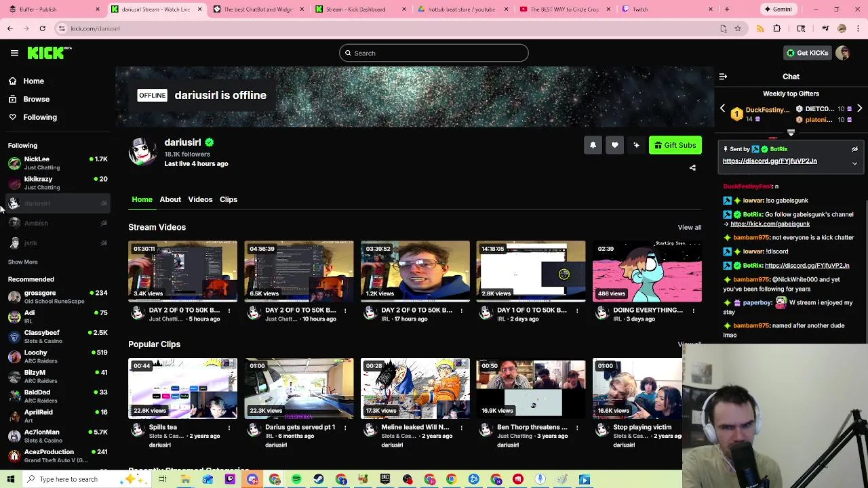Select the Clips tab
The width and height of the screenshot is (868, 488).
coord(228,199)
